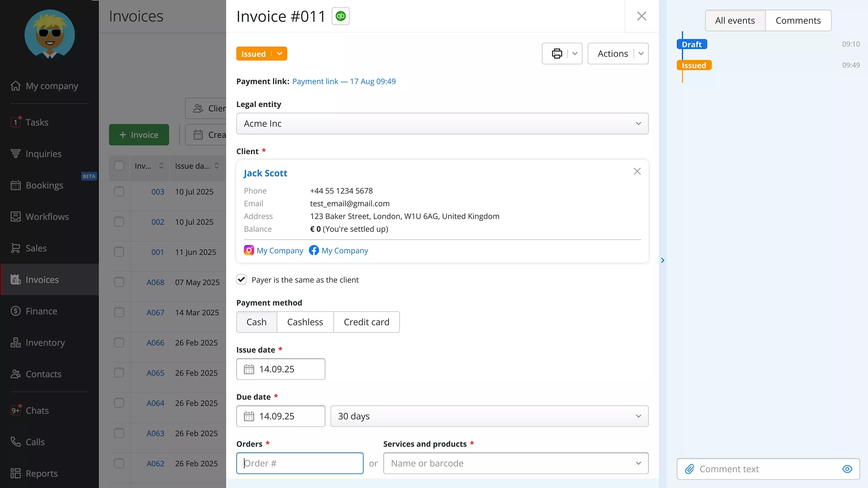Select Cashless payment method
868x488 pixels.
pyautogui.click(x=305, y=322)
